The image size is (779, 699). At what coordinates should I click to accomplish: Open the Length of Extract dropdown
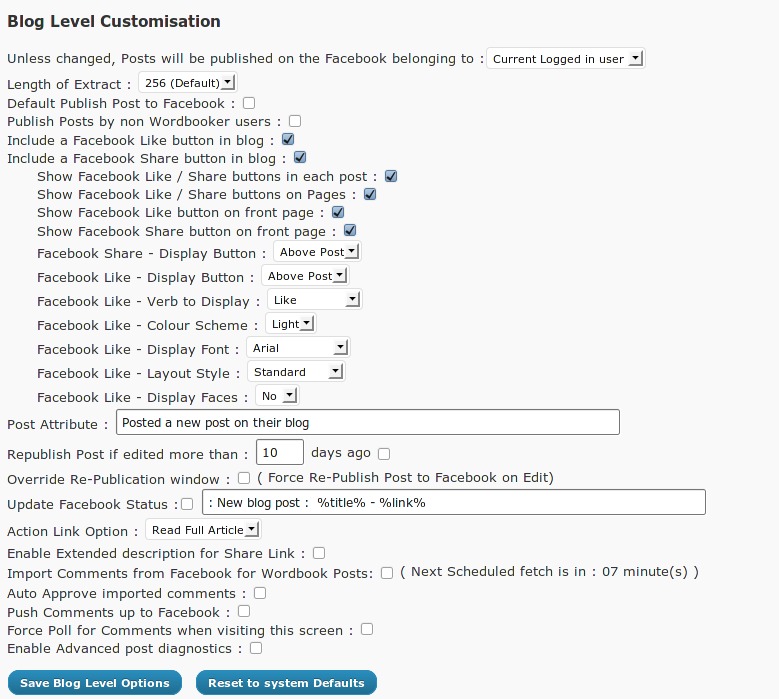[187, 84]
